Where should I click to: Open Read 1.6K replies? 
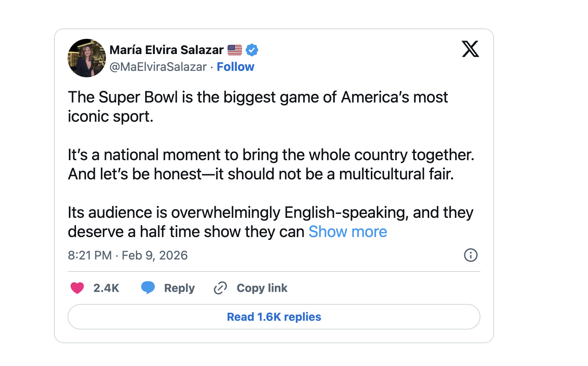274,317
